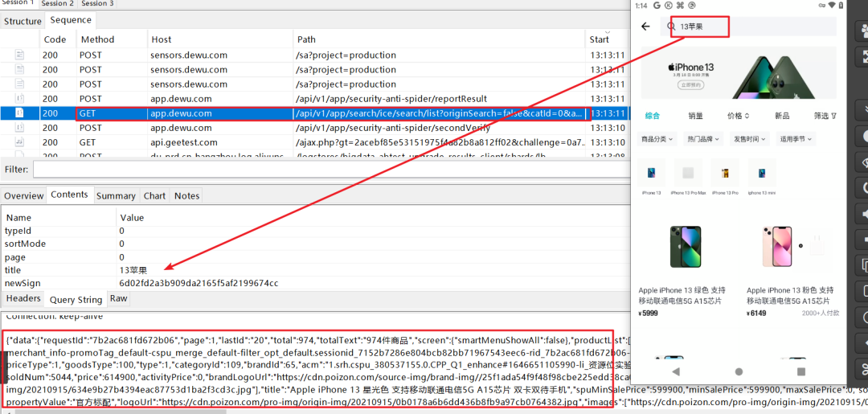Image resolution: width=868 pixels, height=414 pixels.
Task: Switch to the Raw tab
Action: (x=118, y=298)
